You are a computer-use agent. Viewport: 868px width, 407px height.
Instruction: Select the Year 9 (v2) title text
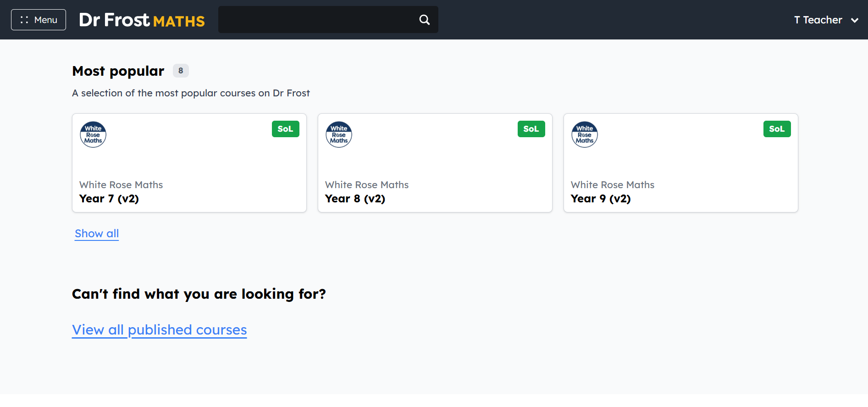pyautogui.click(x=601, y=199)
